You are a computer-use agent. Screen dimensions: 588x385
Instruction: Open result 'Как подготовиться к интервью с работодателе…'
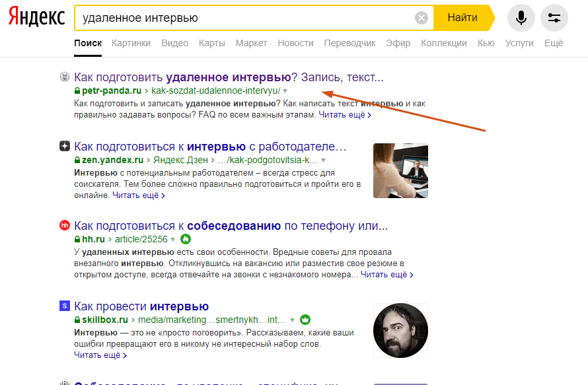210,146
